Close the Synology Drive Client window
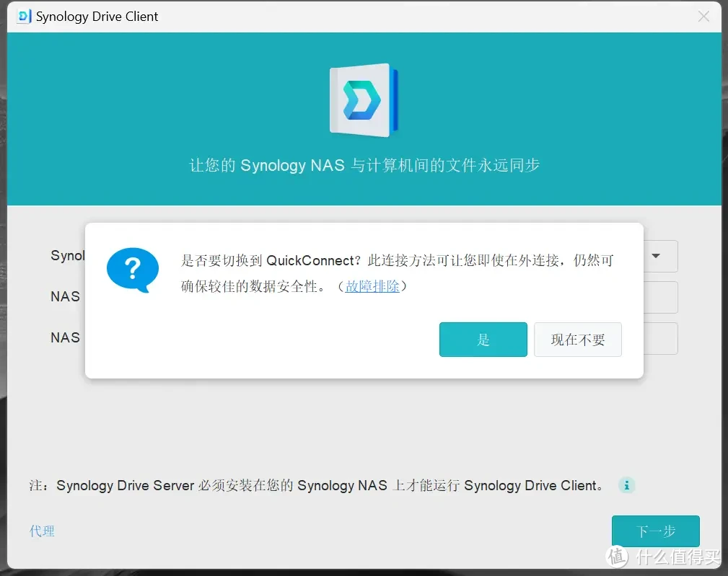This screenshot has height=576, width=728. 703,17
